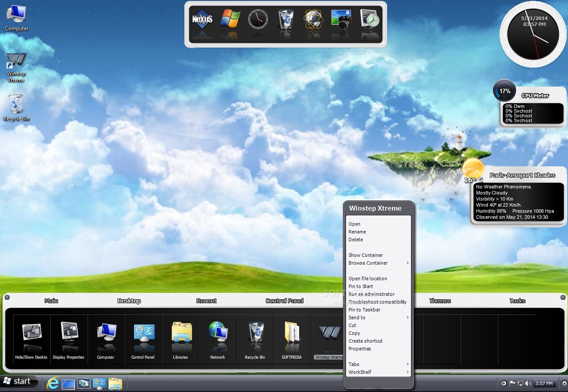Click the network tray icon
Viewport: 568px width, 392px height.
click(x=520, y=383)
